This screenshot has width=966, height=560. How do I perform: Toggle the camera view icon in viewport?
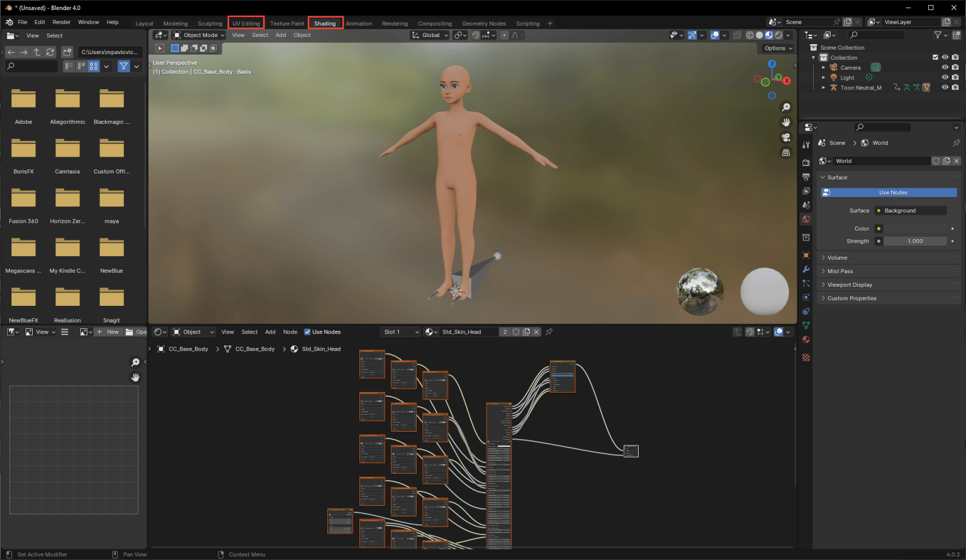[x=786, y=137]
